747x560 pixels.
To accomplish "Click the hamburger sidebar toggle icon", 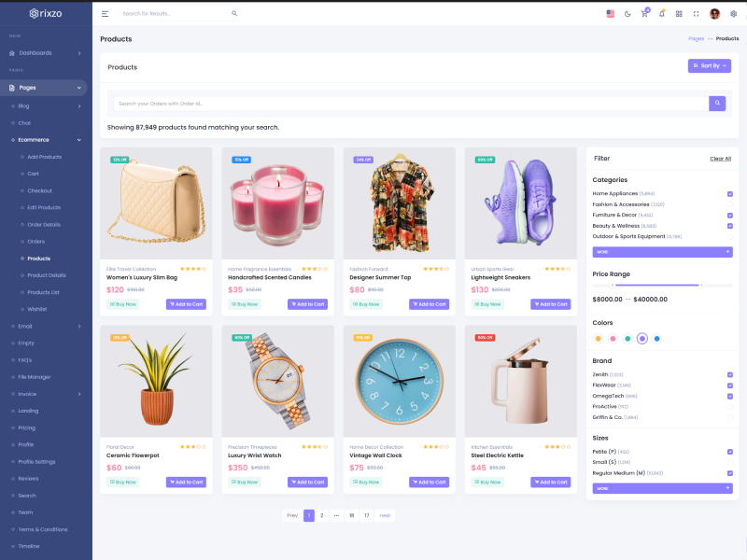I will point(105,14).
